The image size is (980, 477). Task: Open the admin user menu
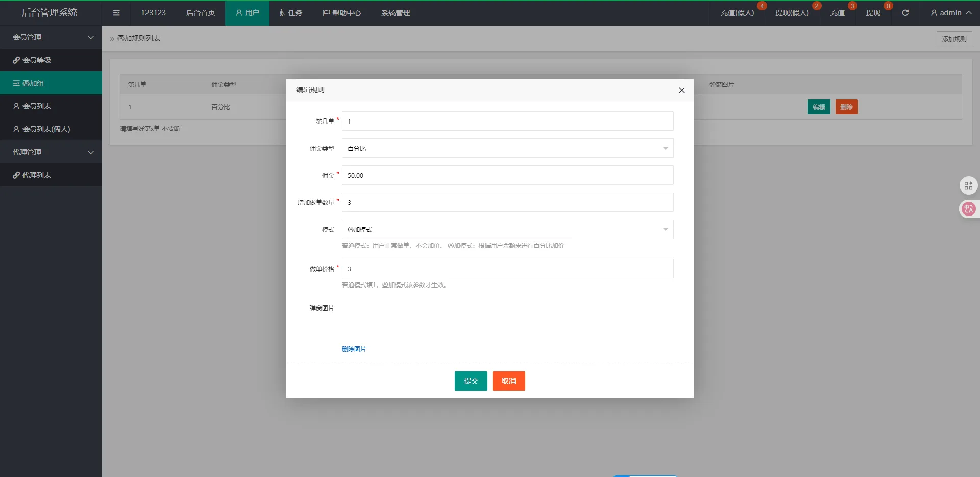(950, 13)
